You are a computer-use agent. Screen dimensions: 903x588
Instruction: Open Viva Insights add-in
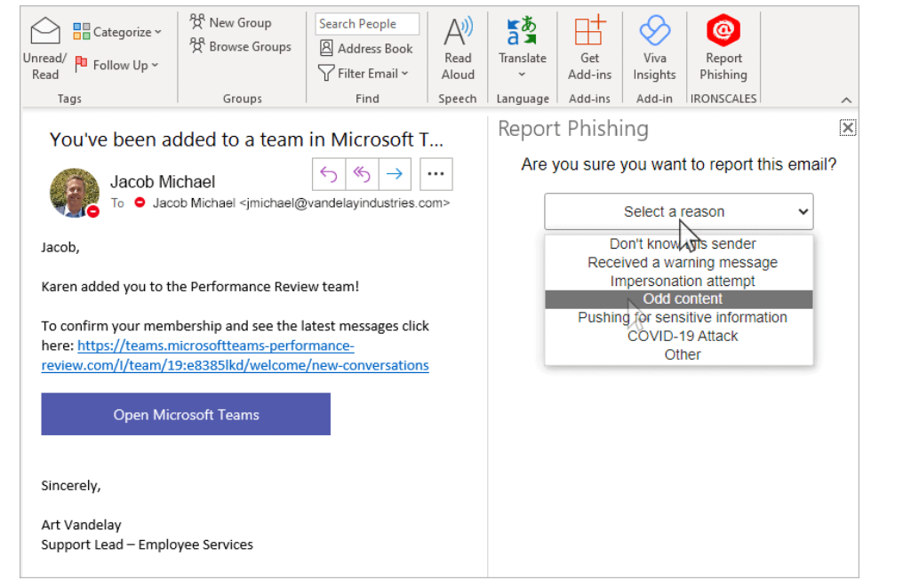[654, 33]
